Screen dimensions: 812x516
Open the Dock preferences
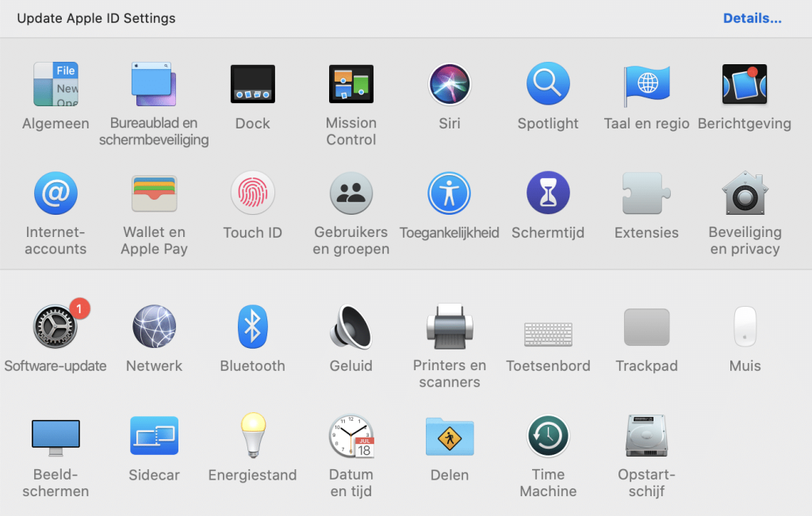coord(253,84)
